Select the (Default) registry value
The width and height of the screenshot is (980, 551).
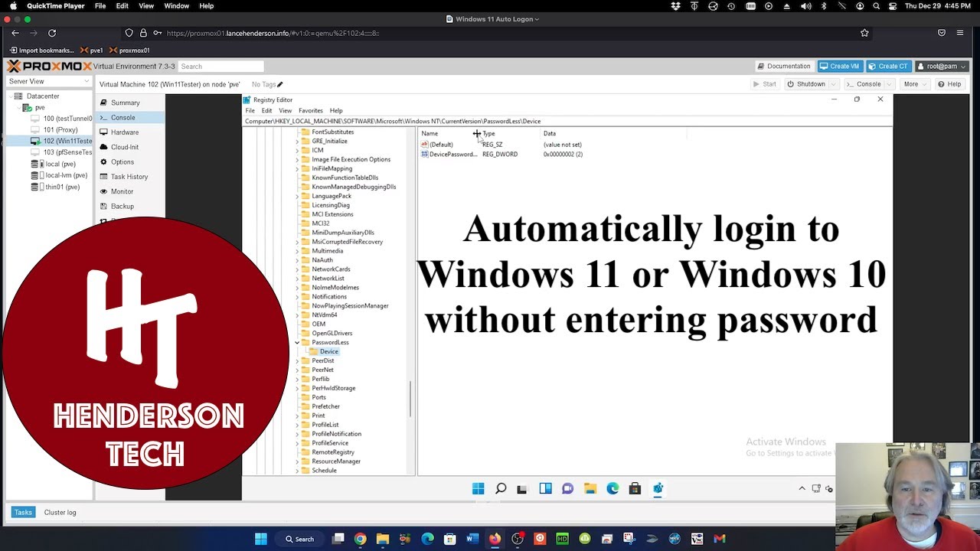(437, 145)
